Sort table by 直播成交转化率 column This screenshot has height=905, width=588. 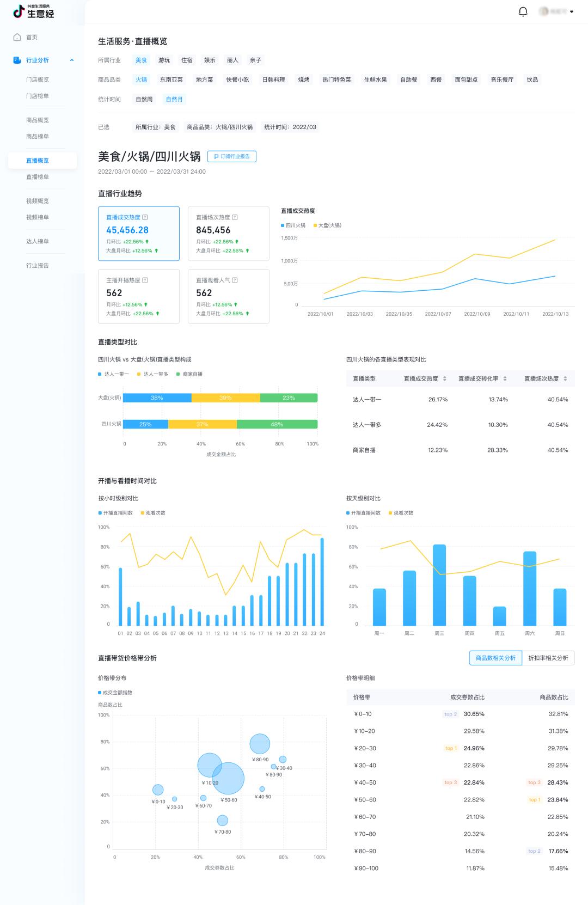click(x=505, y=378)
